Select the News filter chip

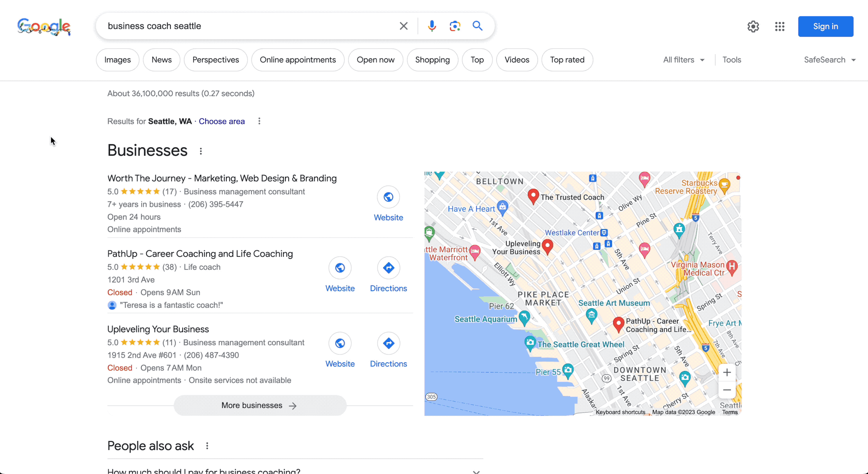161,60
